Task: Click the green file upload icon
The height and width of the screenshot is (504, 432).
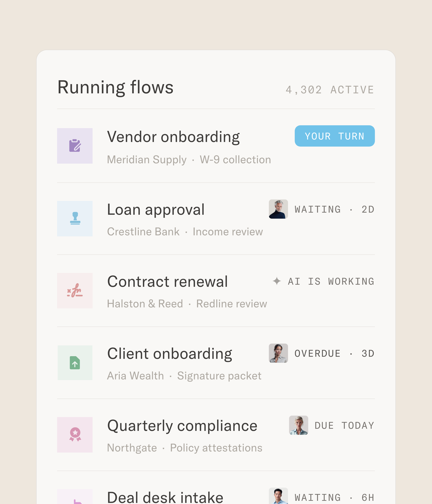Action: point(75,362)
